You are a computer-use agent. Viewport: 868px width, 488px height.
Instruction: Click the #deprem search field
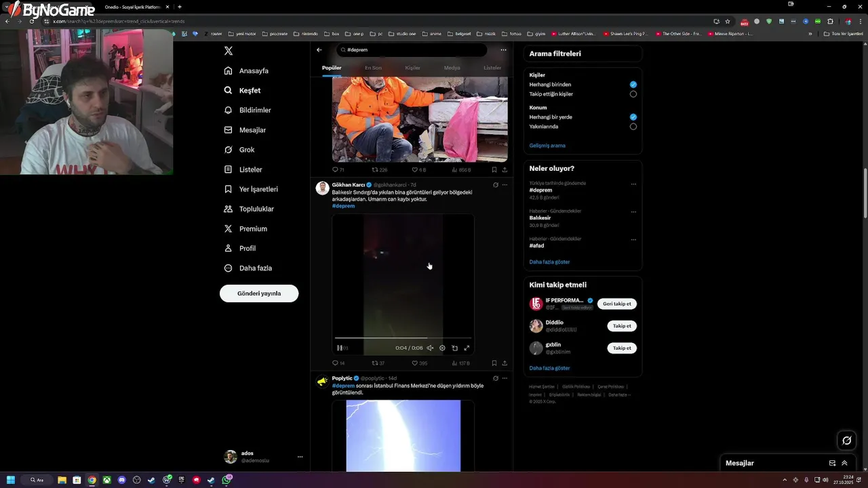point(412,49)
